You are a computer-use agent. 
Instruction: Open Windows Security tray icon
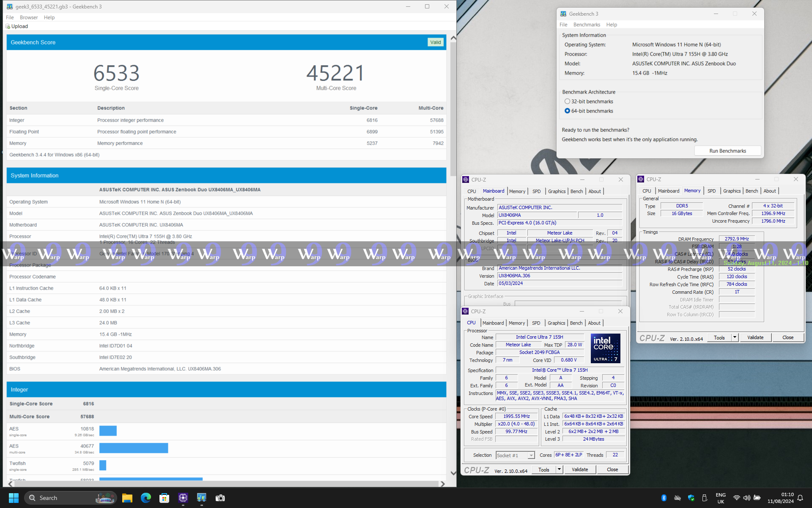tap(691, 498)
